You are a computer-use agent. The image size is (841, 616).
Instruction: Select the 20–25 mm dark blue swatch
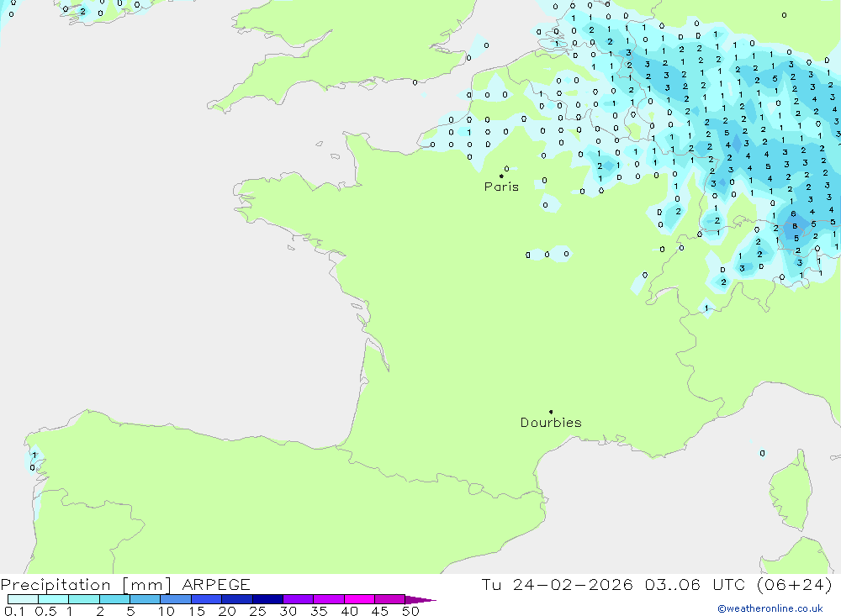(x=237, y=599)
